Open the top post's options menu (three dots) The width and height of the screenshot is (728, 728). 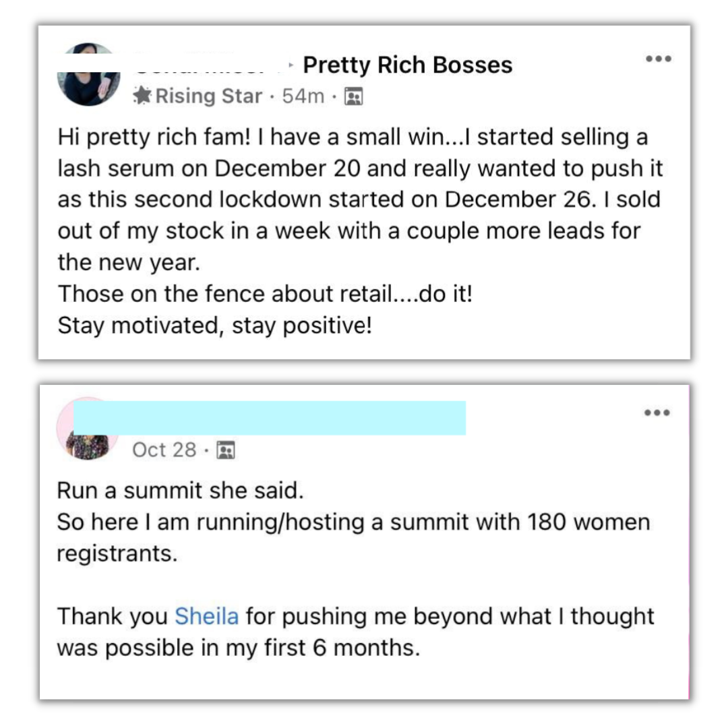tap(658, 59)
